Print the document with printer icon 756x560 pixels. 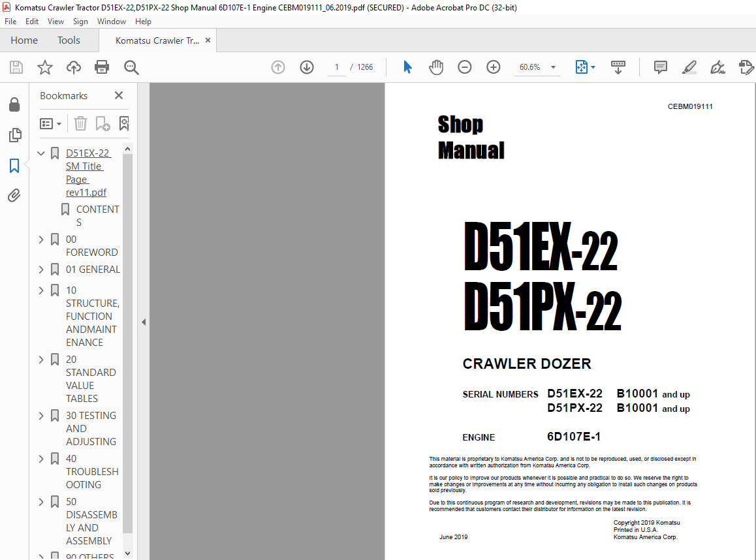coord(102,67)
